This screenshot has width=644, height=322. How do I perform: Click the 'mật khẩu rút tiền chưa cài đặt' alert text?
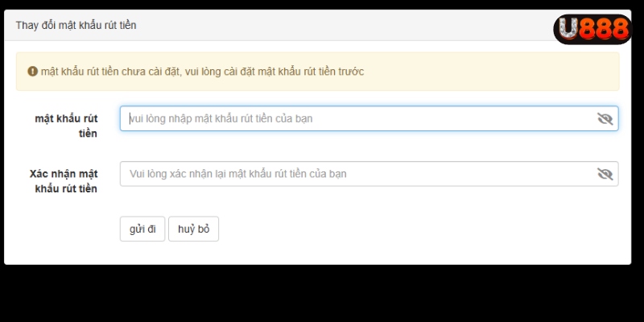point(203,72)
